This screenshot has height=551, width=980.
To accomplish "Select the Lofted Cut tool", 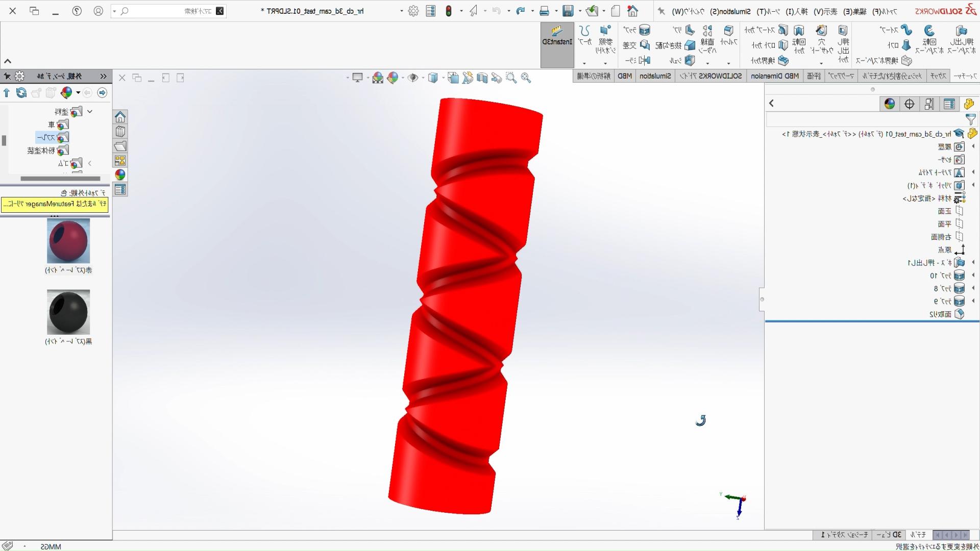I will click(x=770, y=45).
